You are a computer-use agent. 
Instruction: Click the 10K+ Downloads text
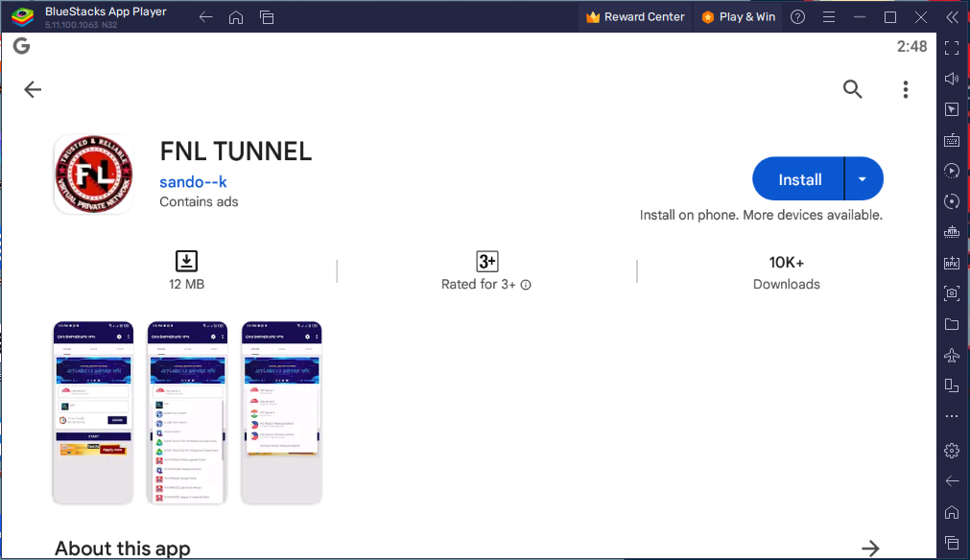pos(787,272)
